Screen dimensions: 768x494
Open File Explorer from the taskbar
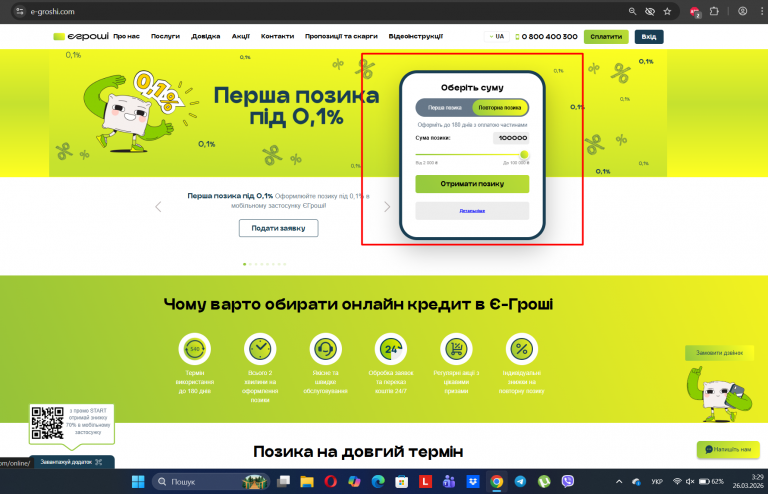pyautogui.click(x=307, y=482)
